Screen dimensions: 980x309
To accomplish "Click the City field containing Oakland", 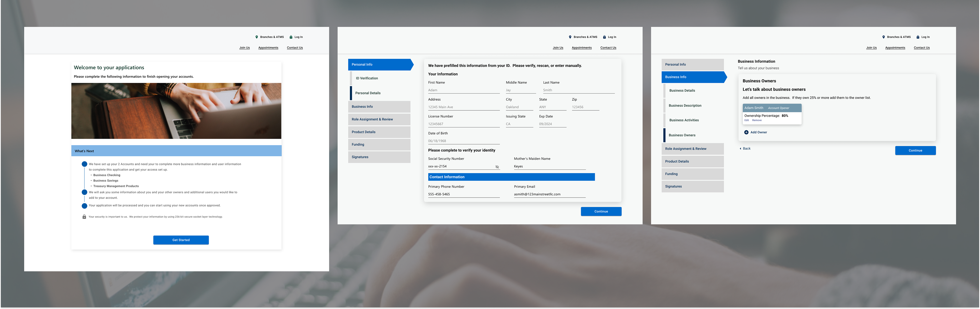I will [519, 107].
